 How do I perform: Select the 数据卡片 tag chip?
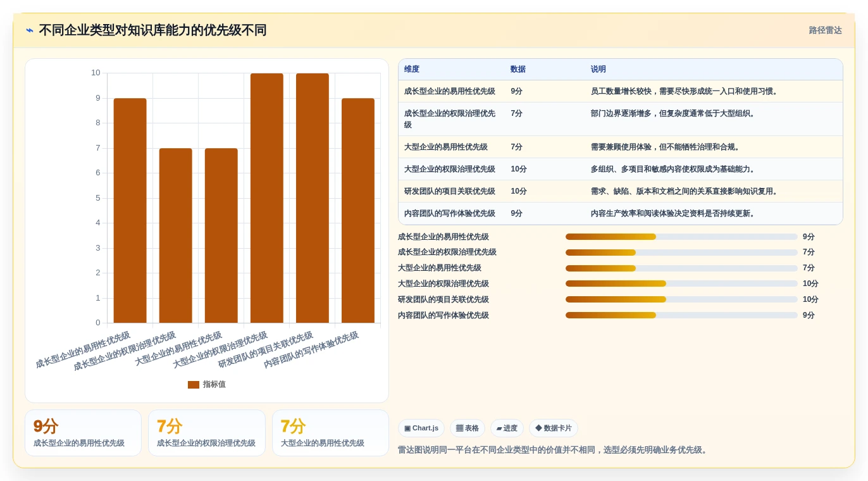pos(554,428)
